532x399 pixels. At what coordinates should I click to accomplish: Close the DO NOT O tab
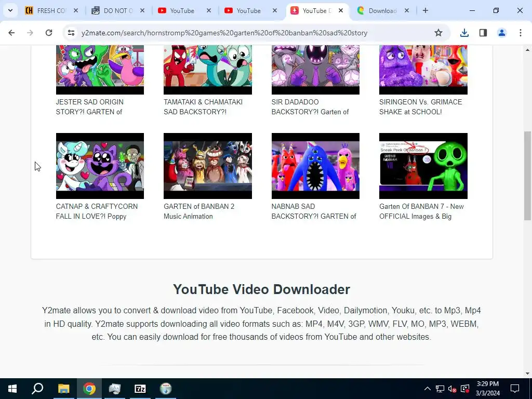click(142, 10)
